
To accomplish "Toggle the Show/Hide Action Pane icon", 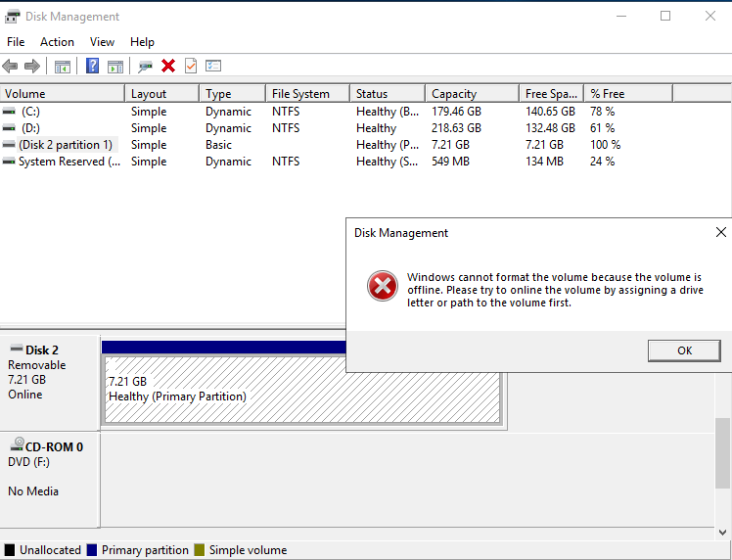I will [x=115, y=67].
